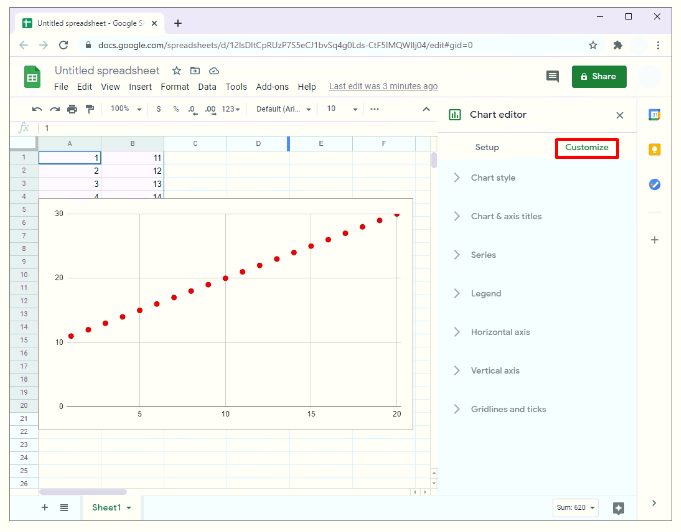This screenshot has height=532, width=681.
Task: Get add-ons with plus icon in side panel
Action: (655, 240)
